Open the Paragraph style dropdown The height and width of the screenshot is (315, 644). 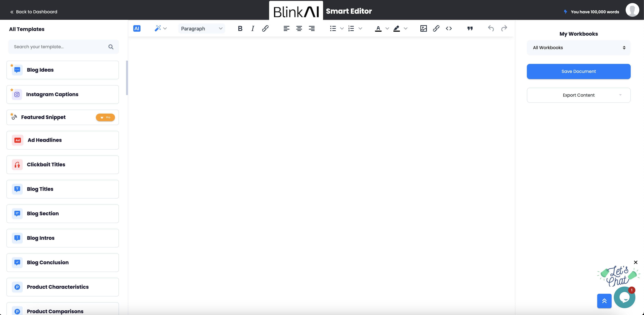coord(201,28)
